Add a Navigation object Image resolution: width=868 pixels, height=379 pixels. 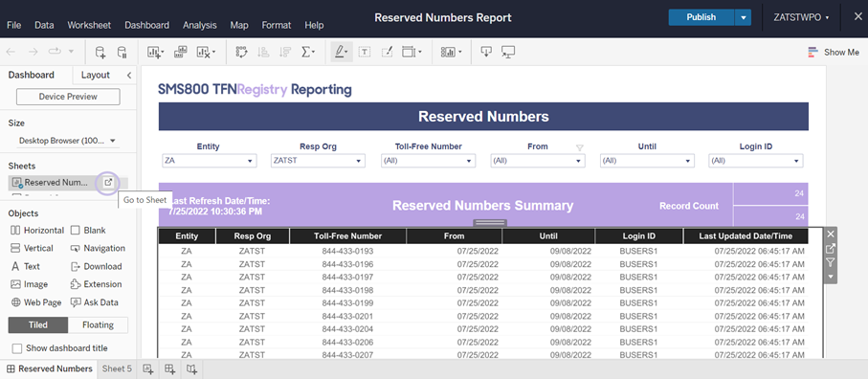coord(98,249)
